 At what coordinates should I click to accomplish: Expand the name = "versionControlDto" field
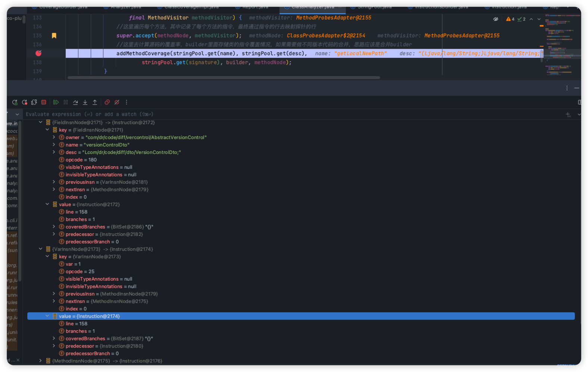pos(54,145)
